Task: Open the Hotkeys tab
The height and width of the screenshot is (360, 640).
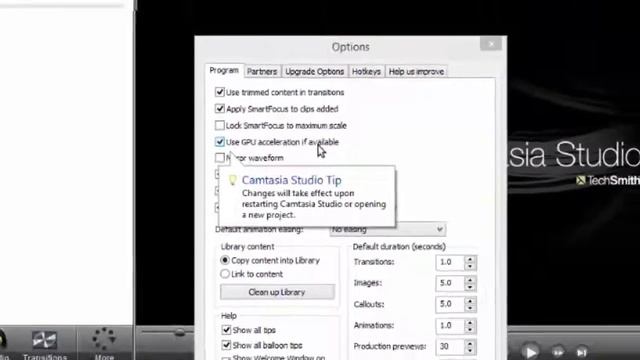Action: click(366, 71)
